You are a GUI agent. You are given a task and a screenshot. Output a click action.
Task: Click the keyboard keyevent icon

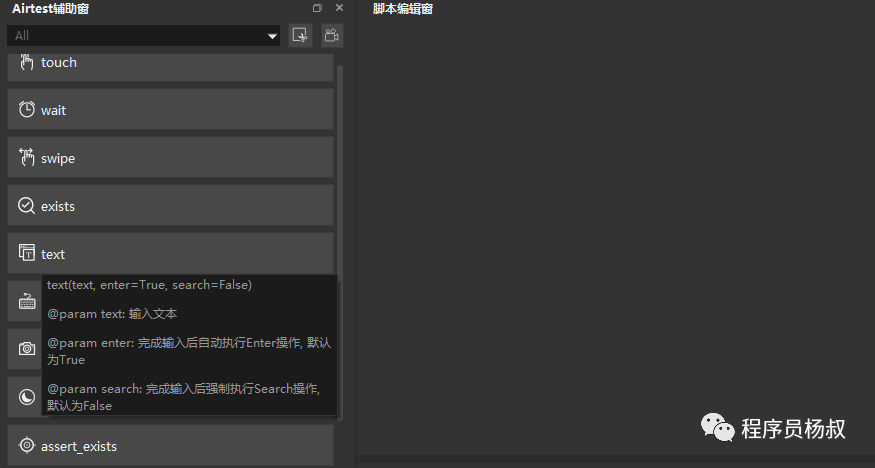(x=27, y=301)
